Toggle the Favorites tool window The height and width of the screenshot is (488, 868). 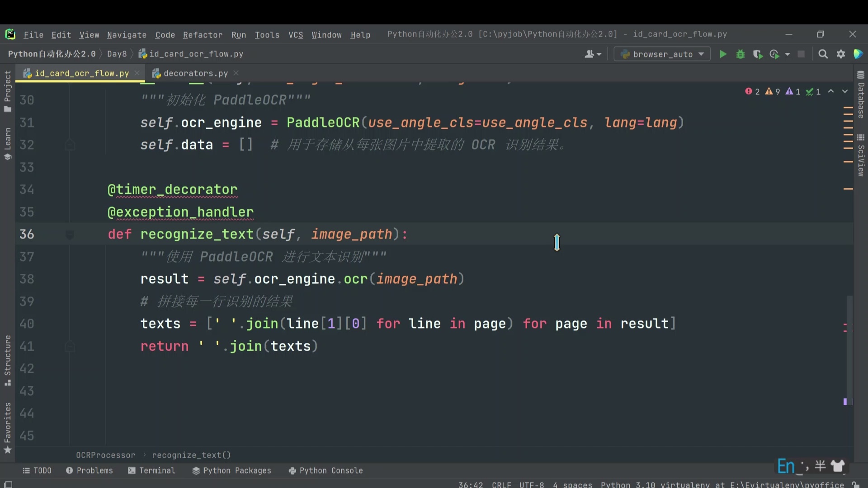[x=8, y=428]
